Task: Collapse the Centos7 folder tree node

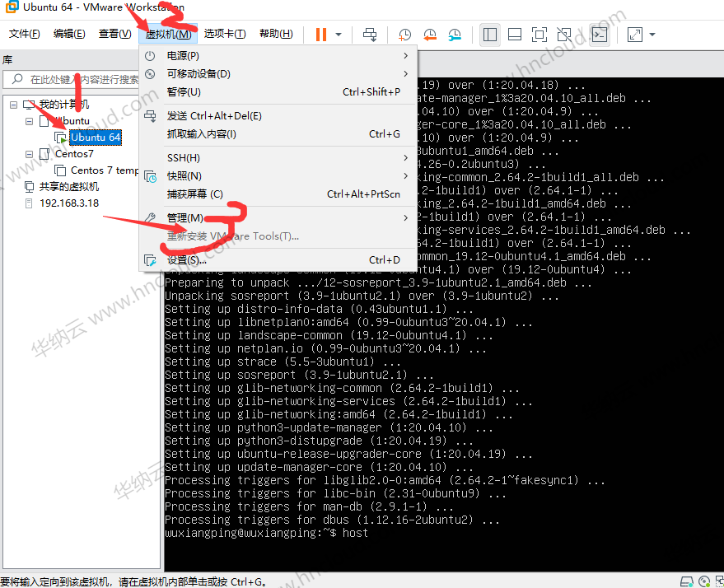Action: [x=29, y=154]
